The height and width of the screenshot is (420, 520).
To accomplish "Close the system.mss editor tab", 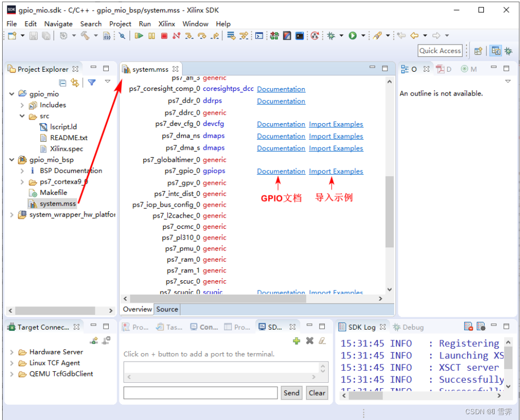I will [x=176, y=69].
